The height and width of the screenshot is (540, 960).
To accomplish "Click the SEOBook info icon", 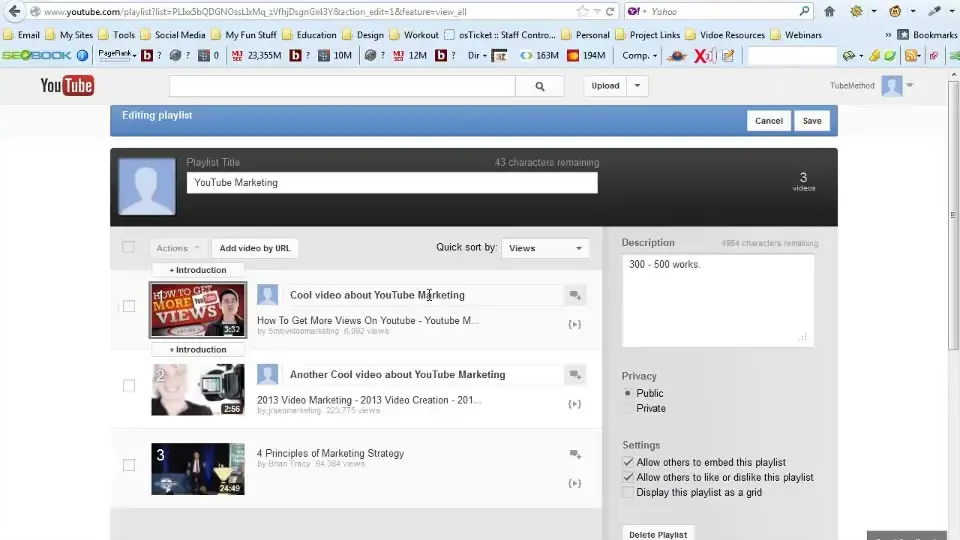I will 82,56.
